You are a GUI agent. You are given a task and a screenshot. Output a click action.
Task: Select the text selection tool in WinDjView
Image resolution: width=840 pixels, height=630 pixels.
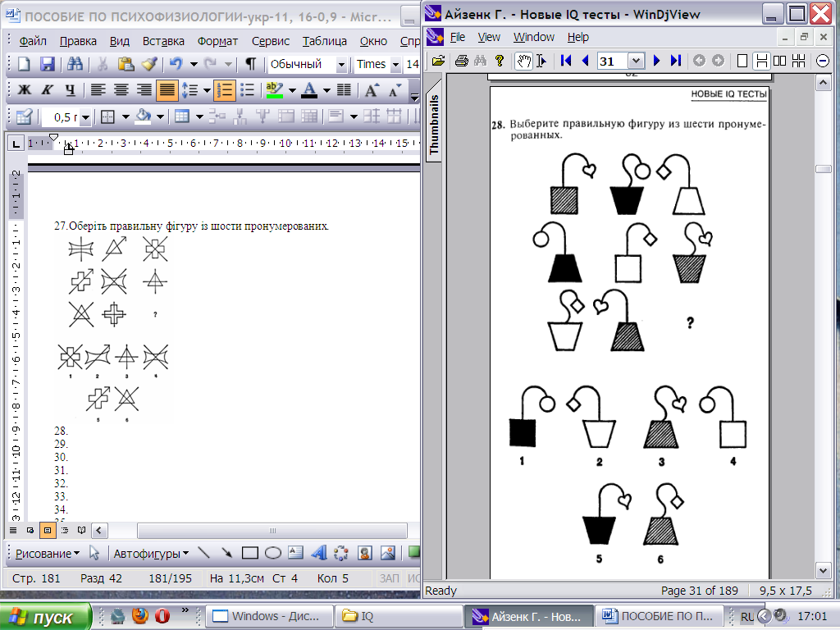pos(541,61)
